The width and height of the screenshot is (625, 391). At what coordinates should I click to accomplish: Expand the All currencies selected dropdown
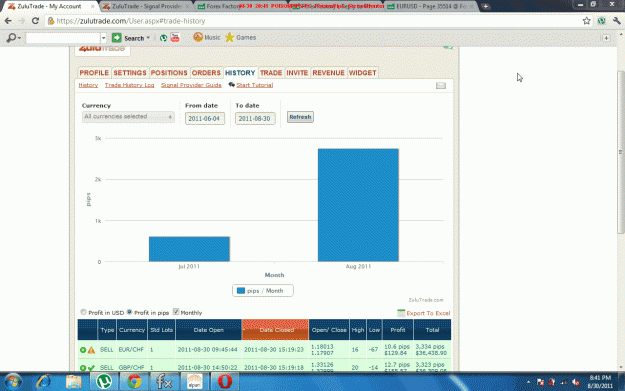pyautogui.click(x=128, y=117)
